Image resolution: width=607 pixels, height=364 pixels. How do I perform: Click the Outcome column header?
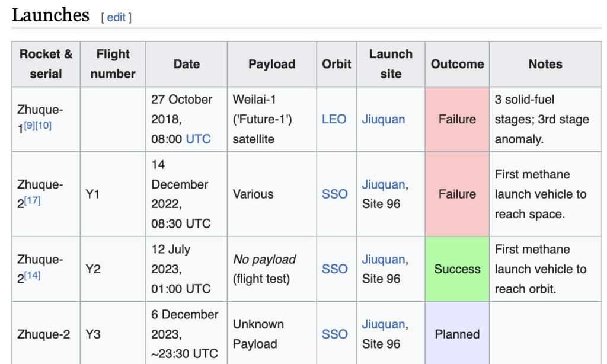(x=457, y=64)
